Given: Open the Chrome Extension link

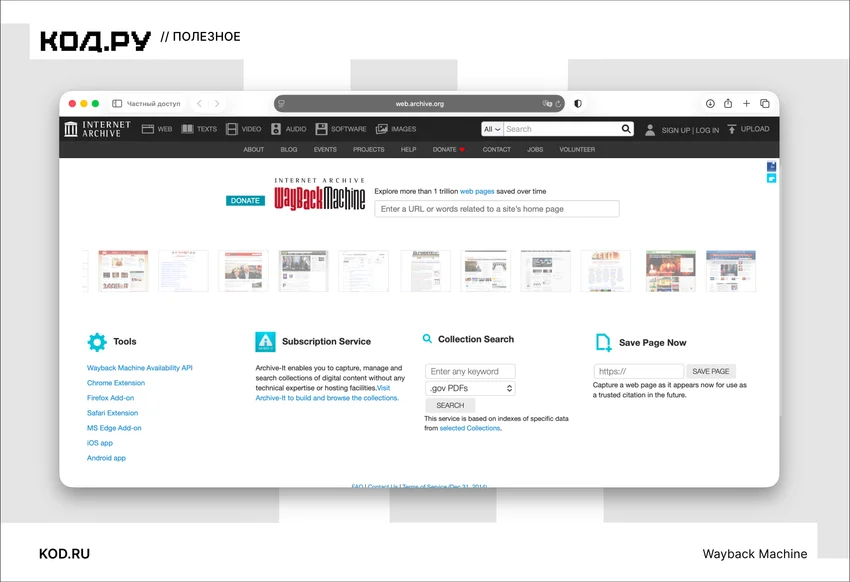Looking at the screenshot, I should [116, 383].
